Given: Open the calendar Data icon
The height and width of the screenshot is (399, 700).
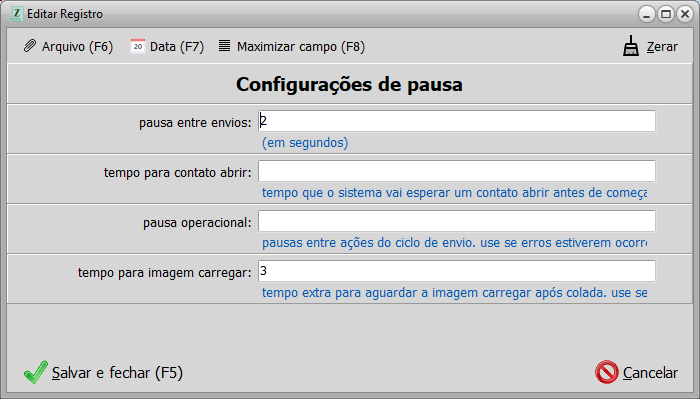Looking at the screenshot, I should 137,46.
